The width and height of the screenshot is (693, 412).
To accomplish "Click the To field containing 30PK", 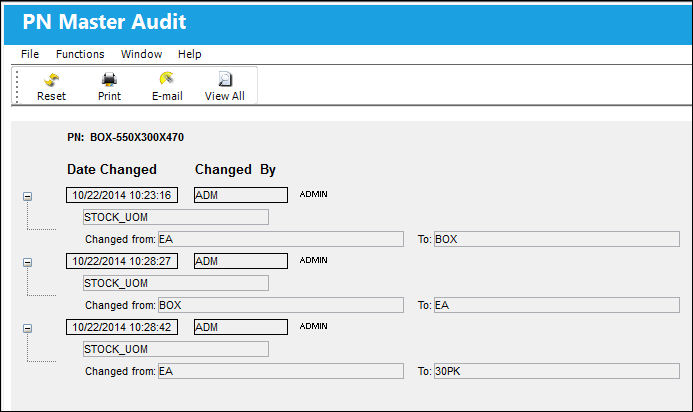I will pos(557,371).
